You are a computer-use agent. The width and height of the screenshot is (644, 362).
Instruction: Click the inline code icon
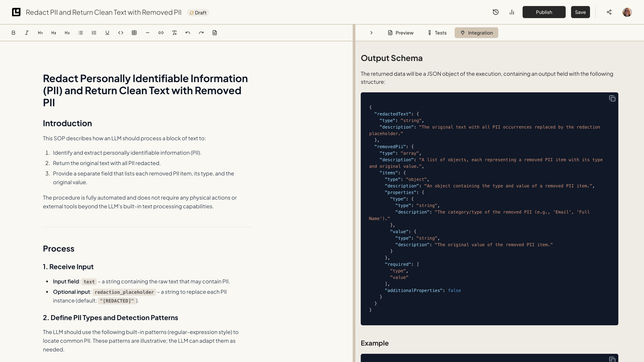coord(121,33)
